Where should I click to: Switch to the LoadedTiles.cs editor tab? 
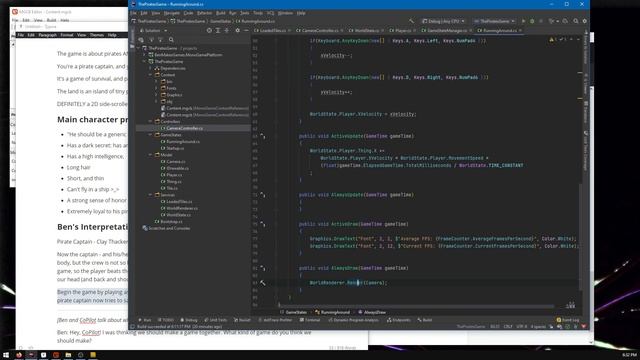point(272,31)
